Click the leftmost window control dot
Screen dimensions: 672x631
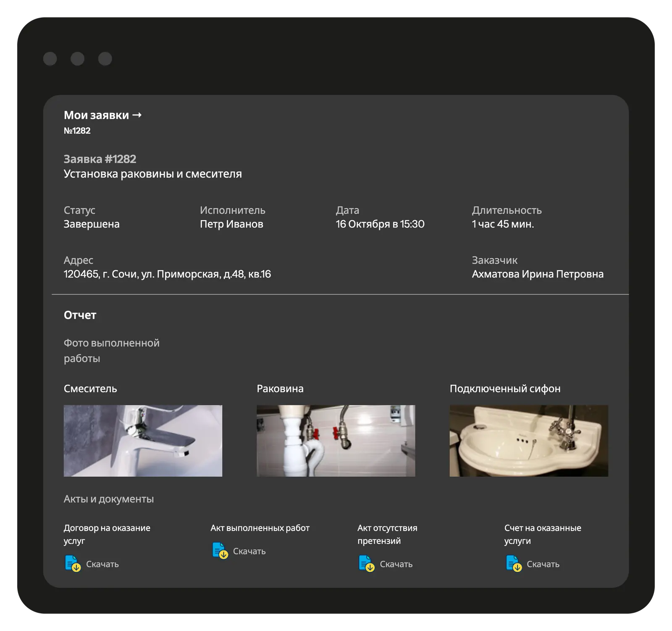(50, 59)
